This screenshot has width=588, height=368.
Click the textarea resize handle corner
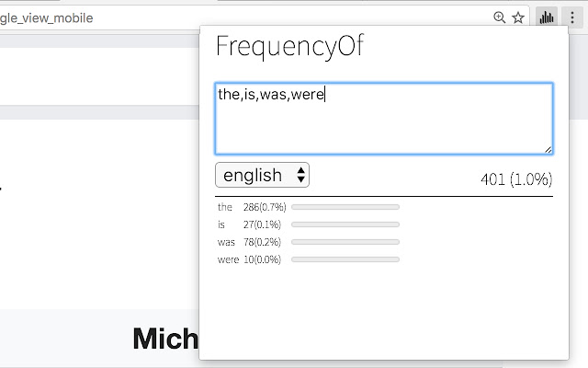click(x=548, y=149)
